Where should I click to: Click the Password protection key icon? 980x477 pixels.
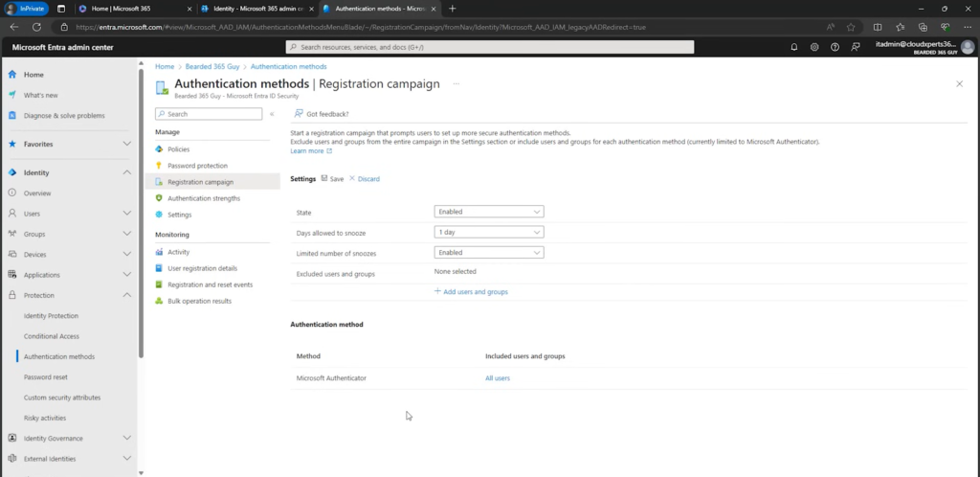tap(159, 166)
